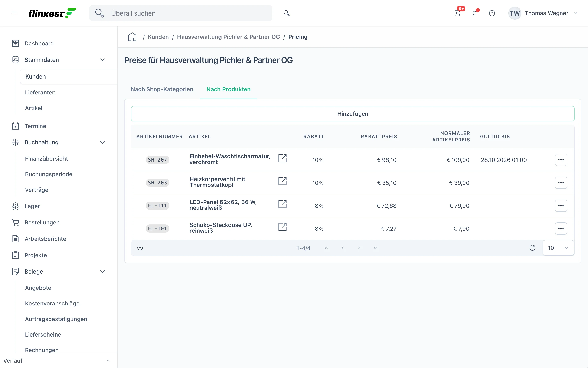Screen dimensions: 588x368
Task: Go to first page of table
Action: (x=326, y=248)
